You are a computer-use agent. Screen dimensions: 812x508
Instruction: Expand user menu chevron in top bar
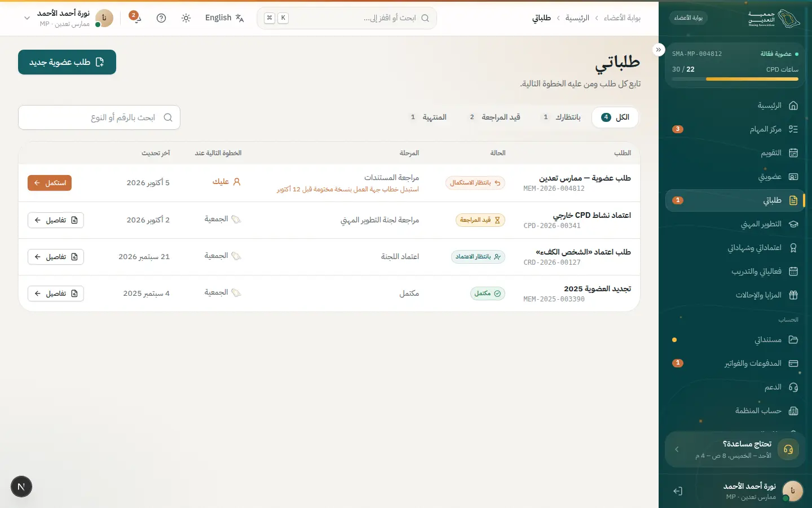tap(27, 18)
